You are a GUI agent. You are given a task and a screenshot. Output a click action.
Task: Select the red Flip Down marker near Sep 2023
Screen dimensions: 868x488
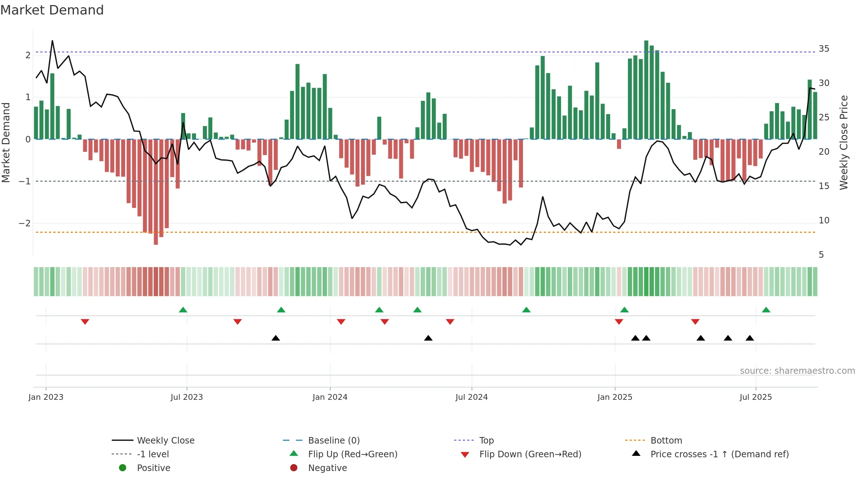[238, 322]
